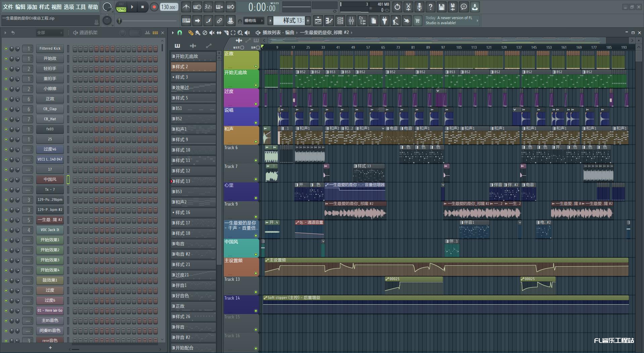Open the audio editor scissors icon

coord(408,7)
